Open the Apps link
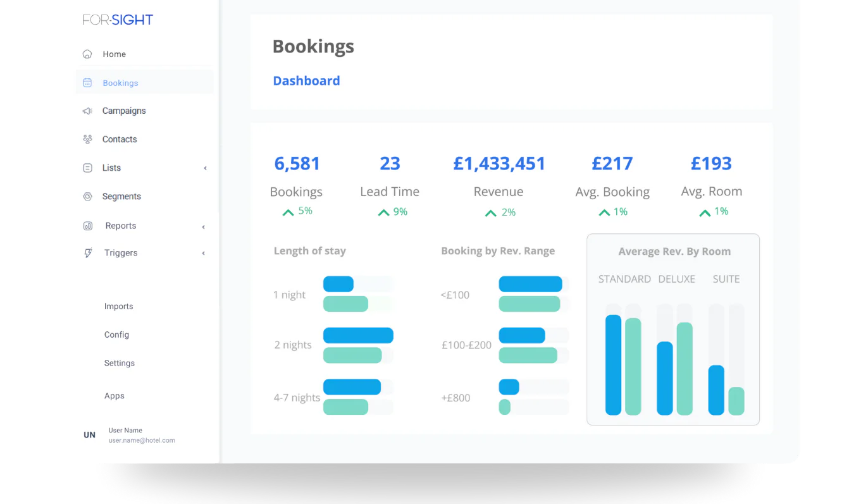This screenshot has width=861, height=504. (x=115, y=396)
